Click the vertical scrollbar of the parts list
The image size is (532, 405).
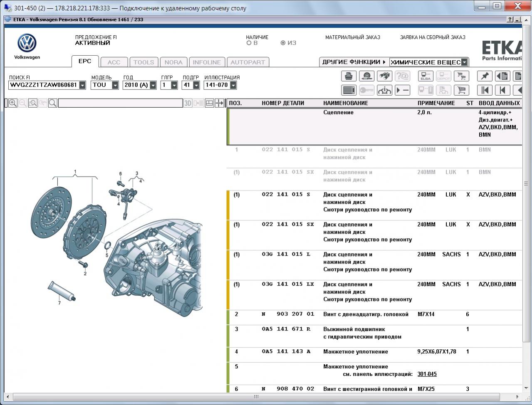click(x=526, y=183)
